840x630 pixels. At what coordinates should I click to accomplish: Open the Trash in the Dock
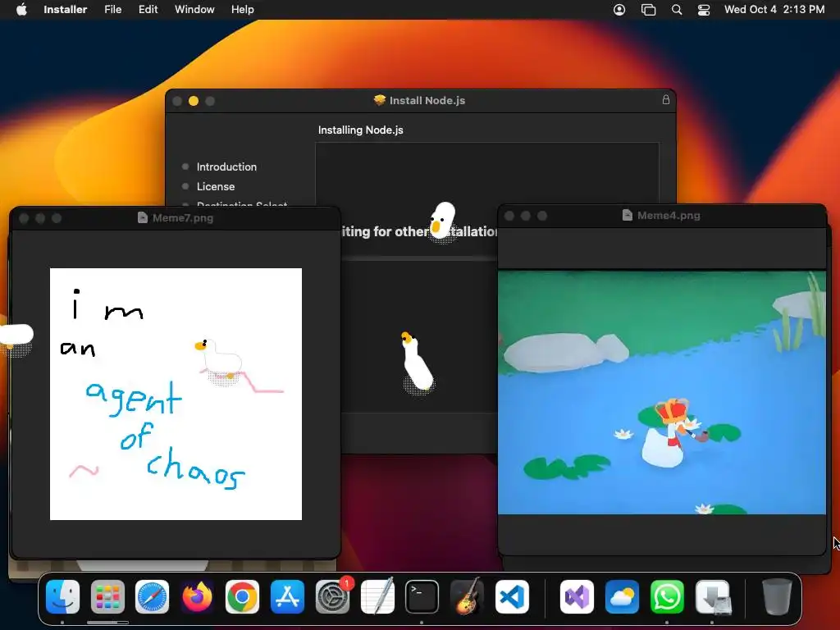tap(777, 596)
